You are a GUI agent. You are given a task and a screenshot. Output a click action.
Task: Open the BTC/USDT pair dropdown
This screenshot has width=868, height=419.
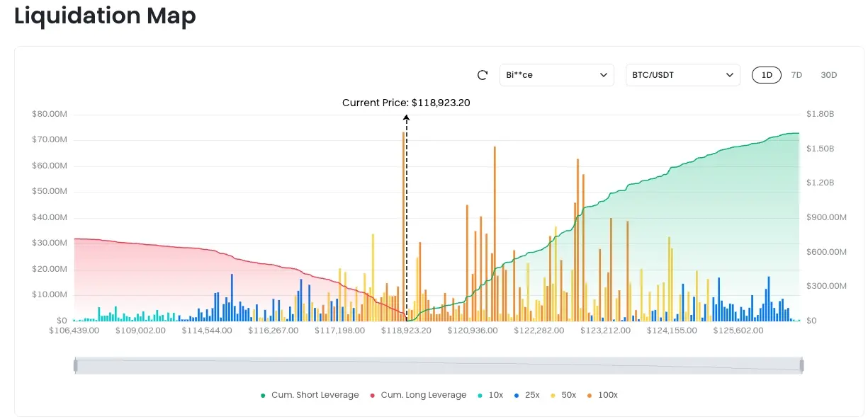tap(682, 75)
